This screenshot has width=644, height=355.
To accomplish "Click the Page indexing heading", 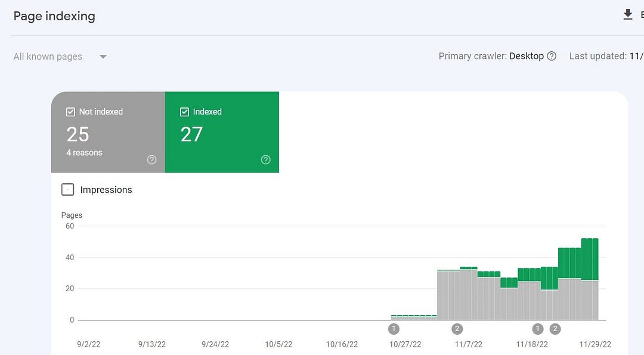I will point(54,16).
